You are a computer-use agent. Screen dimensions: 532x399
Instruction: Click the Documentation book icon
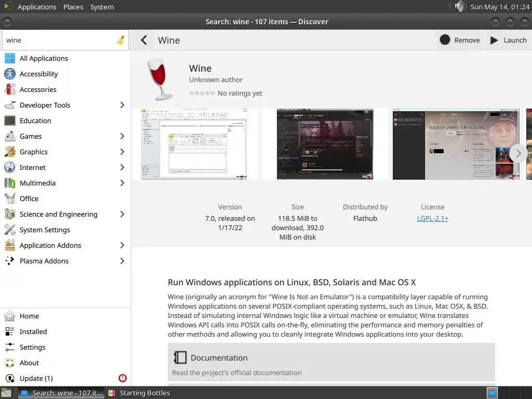click(180, 357)
